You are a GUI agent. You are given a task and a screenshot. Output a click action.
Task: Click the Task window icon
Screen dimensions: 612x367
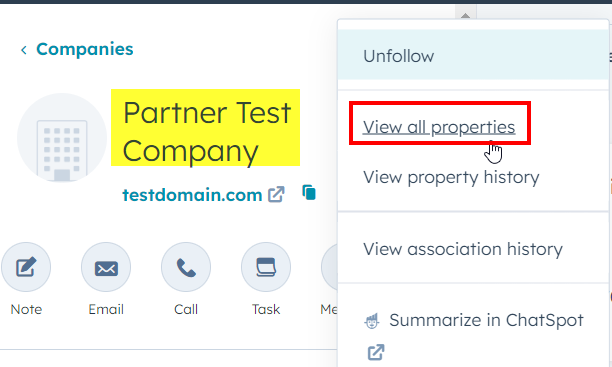click(x=266, y=267)
